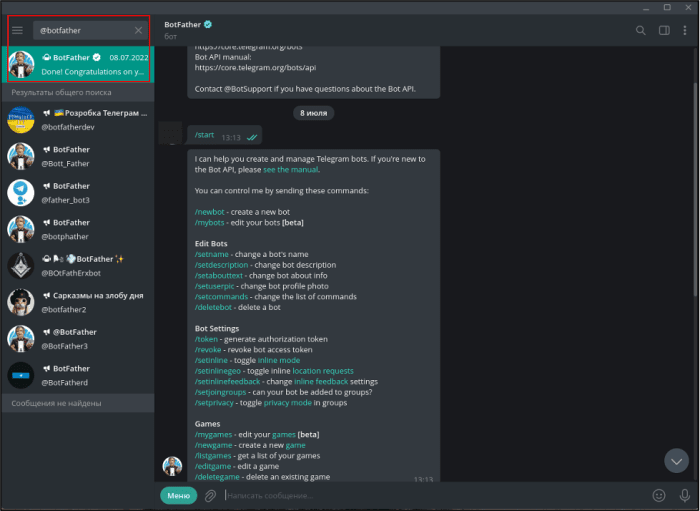Open the Розробка Телеграм @botfatherdev result
This screenshot has height=511, width=700.
78,120
